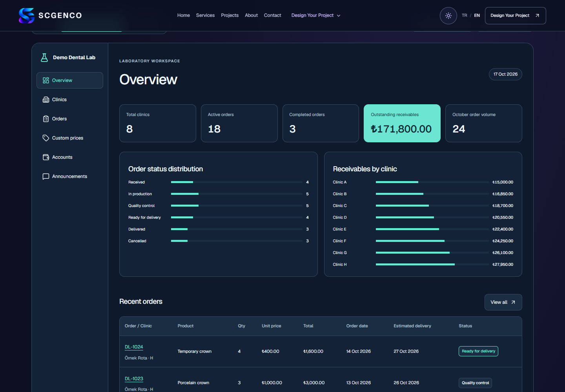Viewport: 565px width, 392px height.
Task: Click the Demo Dental Lab flask icon
Action: pos(44,58)
